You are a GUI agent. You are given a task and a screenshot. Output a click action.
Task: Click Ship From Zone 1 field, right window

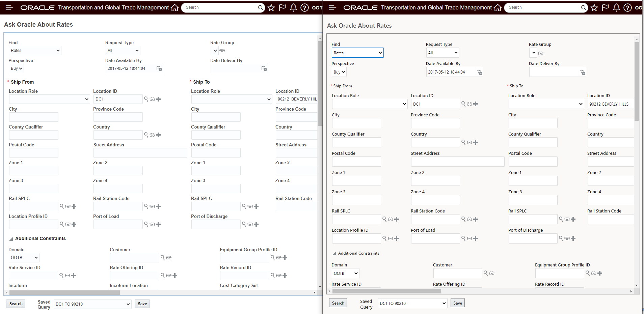coord(356,181)
